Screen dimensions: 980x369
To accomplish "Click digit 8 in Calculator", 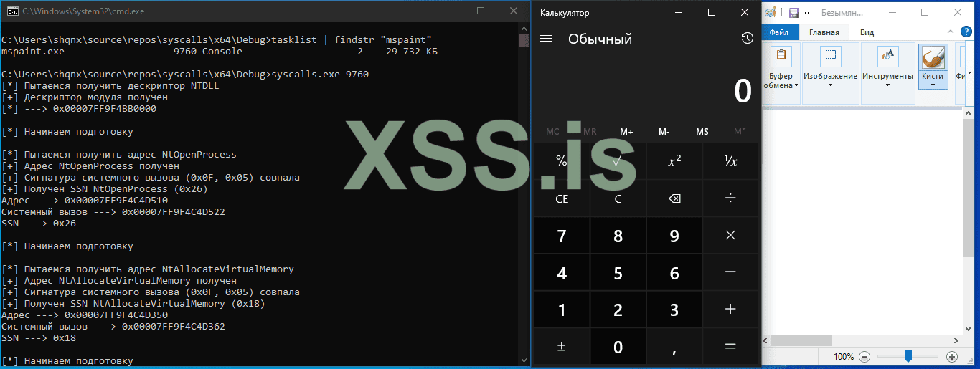I will click(618, 236).
